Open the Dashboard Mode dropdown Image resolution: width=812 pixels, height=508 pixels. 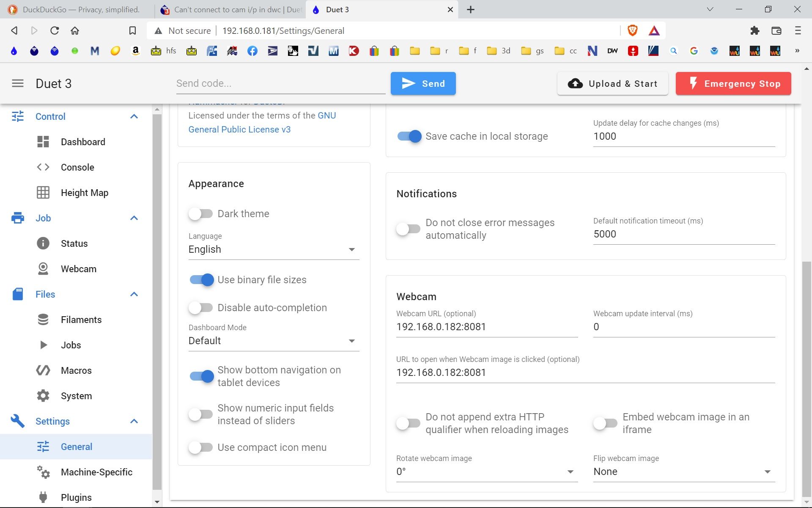pyautogui.click(x=274, y=341)
